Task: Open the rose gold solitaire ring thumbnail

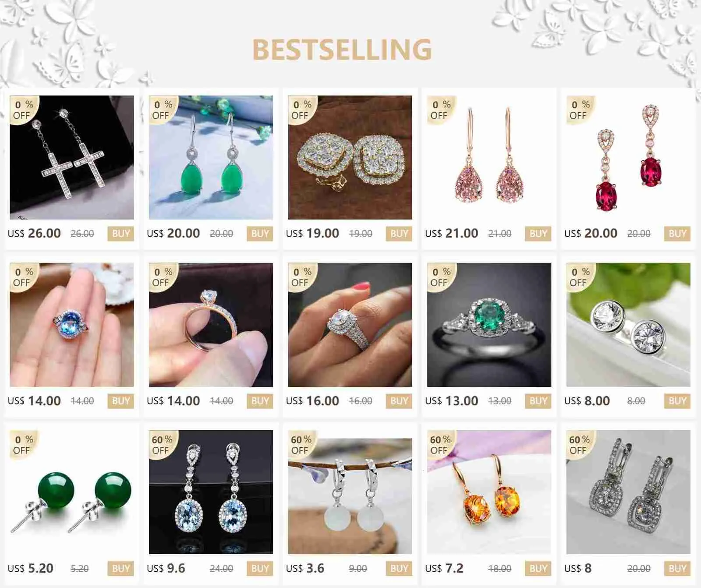Action: click(211, 325)
